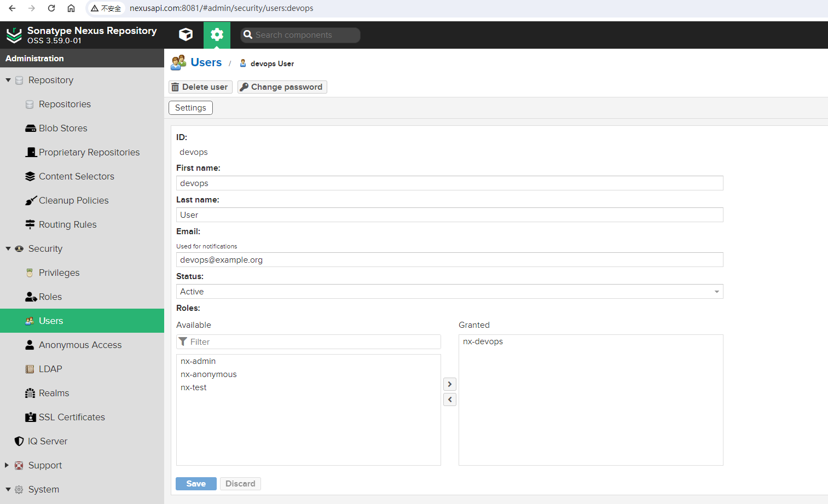Click the Available roles Filter field
The height and width of the screenshot is (504, 828).
pyautogui.click(x=309, y=341)
